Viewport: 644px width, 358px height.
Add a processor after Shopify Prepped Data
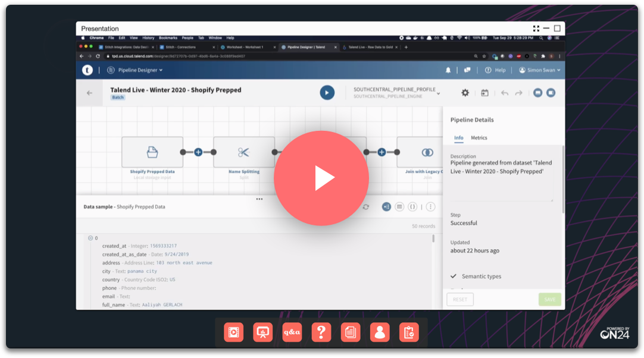coord(198,152)
